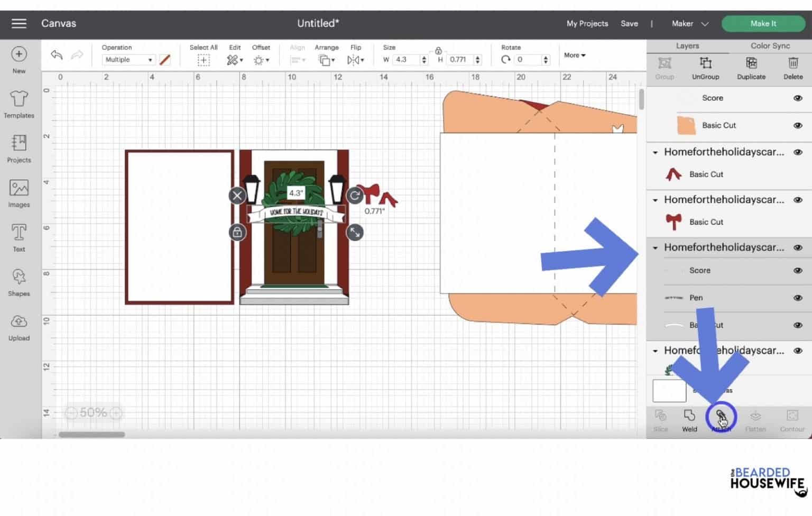Click the Undo arrow icon
This screenshot has height=516, width=812.
(x=57, y=55)
